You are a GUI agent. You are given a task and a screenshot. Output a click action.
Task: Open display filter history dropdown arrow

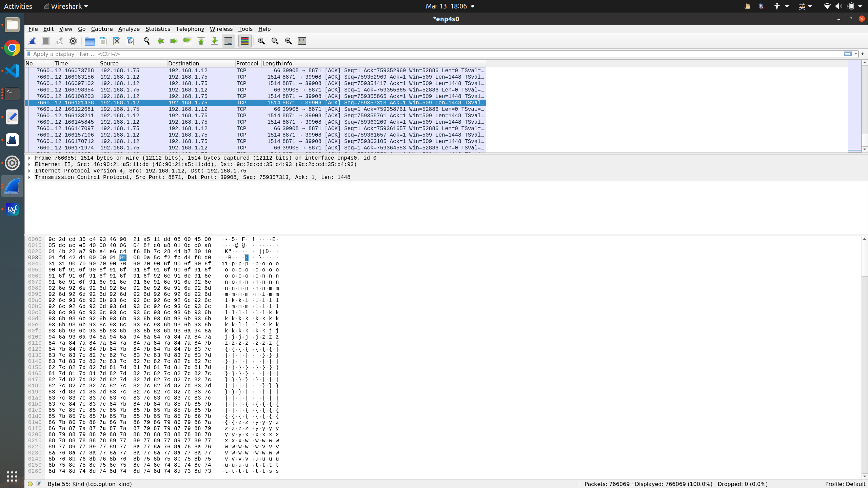tap(856, 54)
